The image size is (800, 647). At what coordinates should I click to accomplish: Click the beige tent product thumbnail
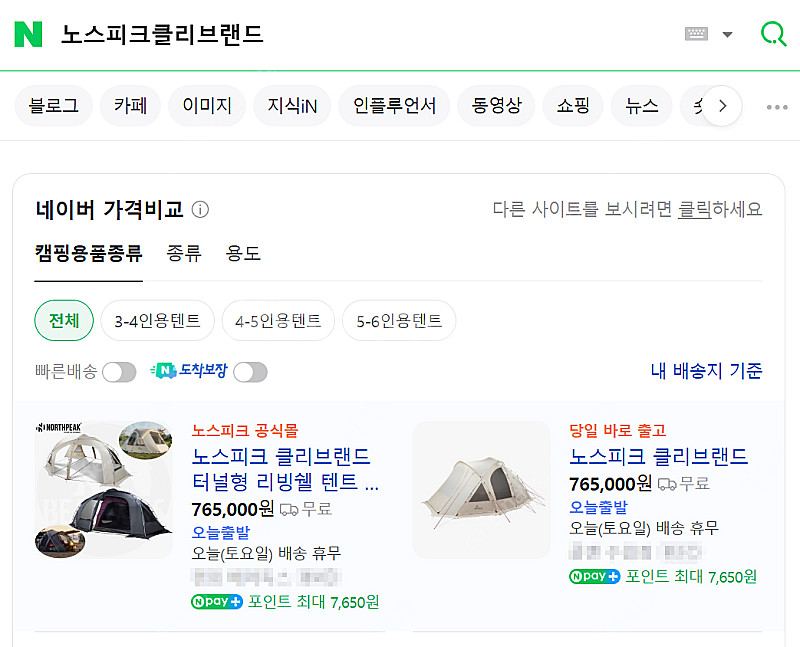pyautogui.click(x=481, y=490)
